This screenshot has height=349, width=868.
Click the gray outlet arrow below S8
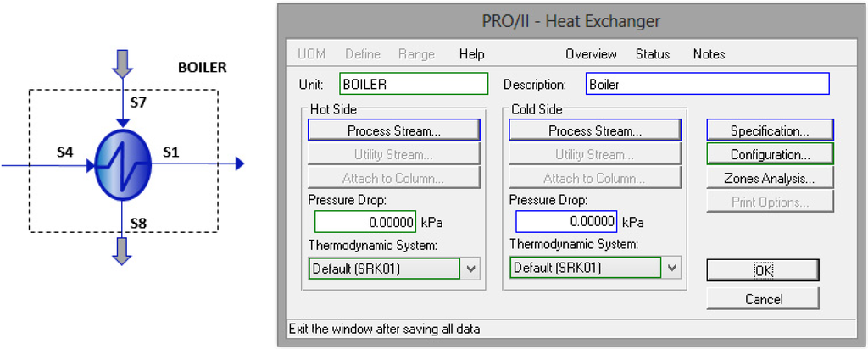click(123, 252)
